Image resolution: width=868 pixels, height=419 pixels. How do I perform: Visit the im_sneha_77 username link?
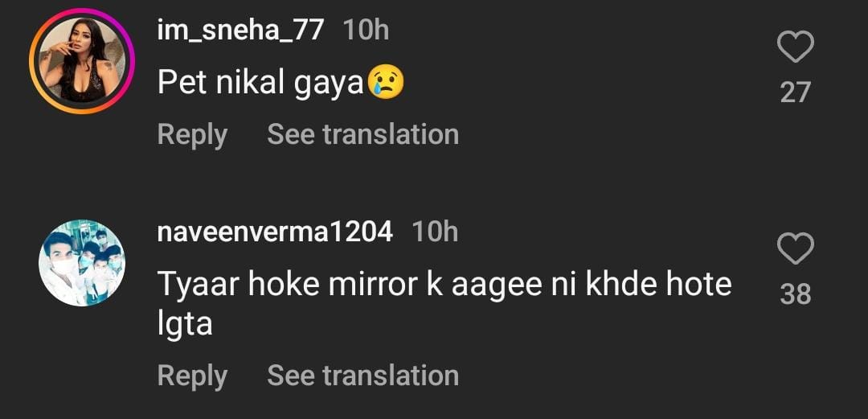[x=240, y=31]
